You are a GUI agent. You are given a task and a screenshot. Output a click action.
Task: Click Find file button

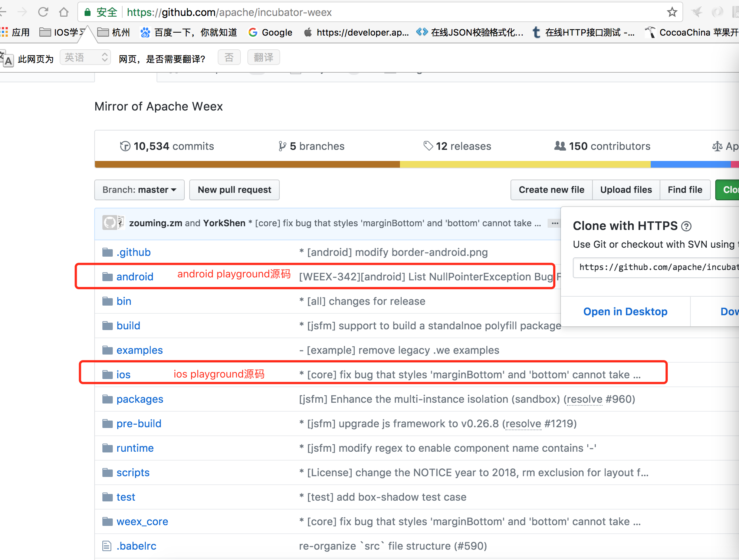[685, 190]
